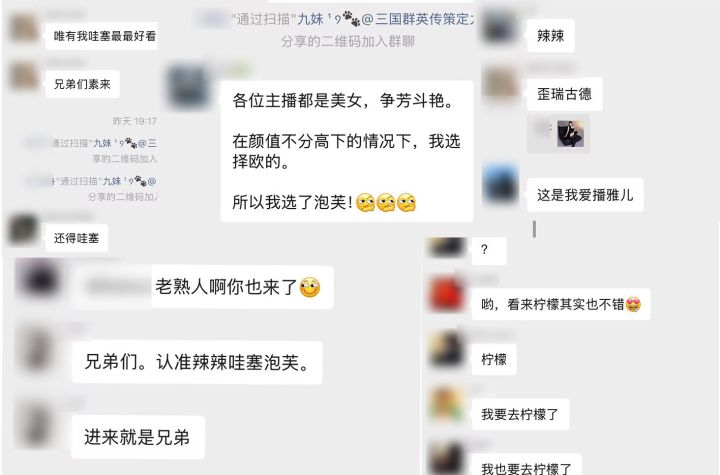Viewport: 720px width, 475px height.
Task: Select the 兄弟们素来 message bubble
Action: 82,84
